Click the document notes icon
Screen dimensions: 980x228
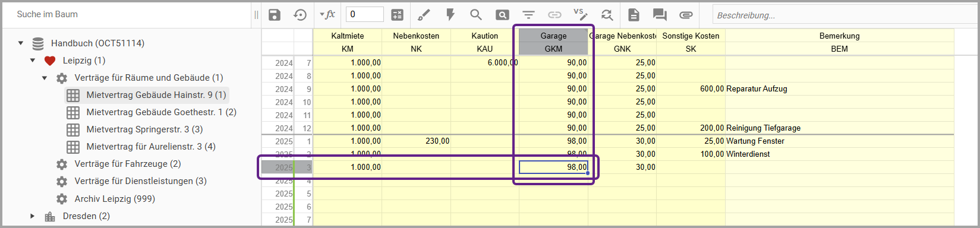(x=634, y=15)
